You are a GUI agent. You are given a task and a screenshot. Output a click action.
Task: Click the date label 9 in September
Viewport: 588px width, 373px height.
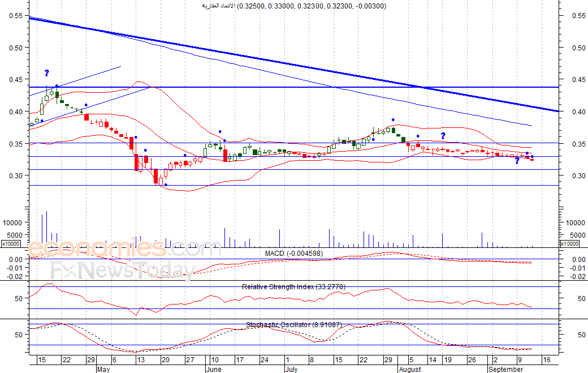coord(520,360)
